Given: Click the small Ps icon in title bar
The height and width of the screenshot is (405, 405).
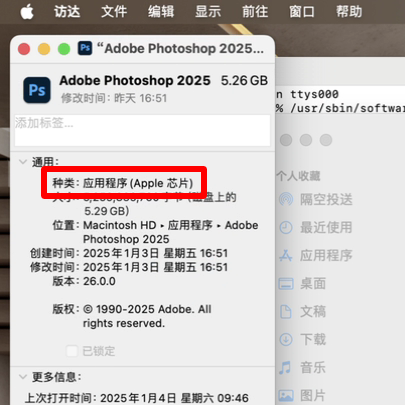Looking at the screenshot, I should tap(85, 48).
